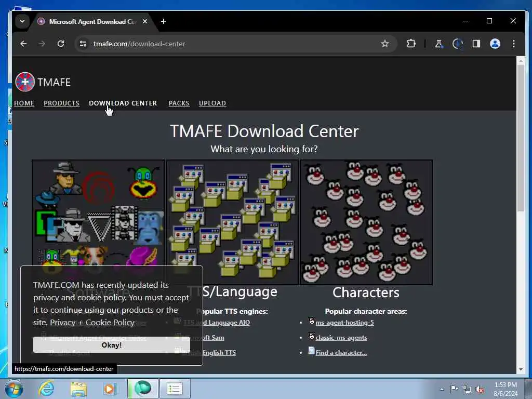Click the TMAFE logo icon
532x399 pixels.
[x=25, y=82]
